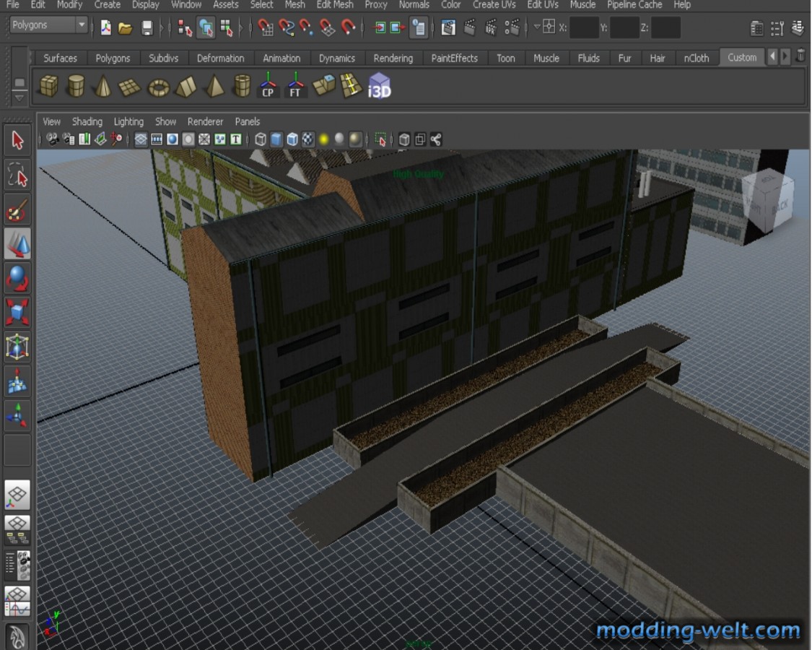
Task: Toggle viewport grid display icon
Action: pyautogui.click(x=141, y=139)
